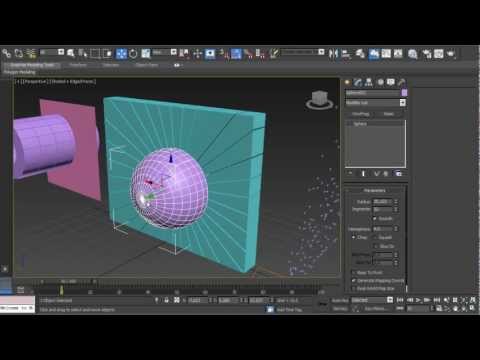This screenshot has height=360, width=480.
Task: Open the Perspective viewport label menu
Action: [x=34, y=81]
